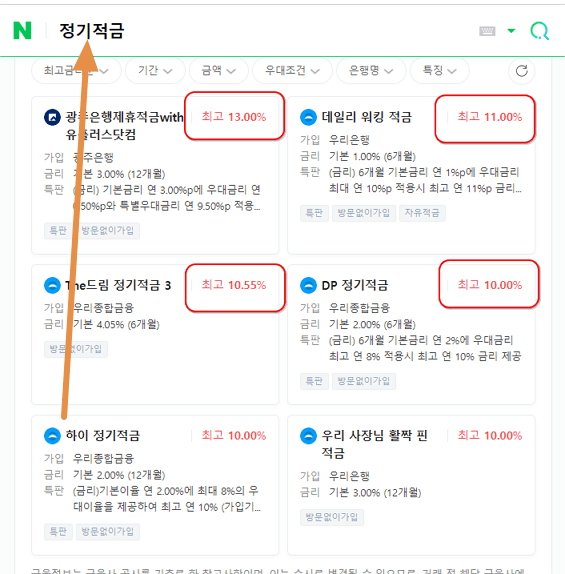
Task: Expand the green dropdown arrow near keyboard icon
Action: click(511, 31)
